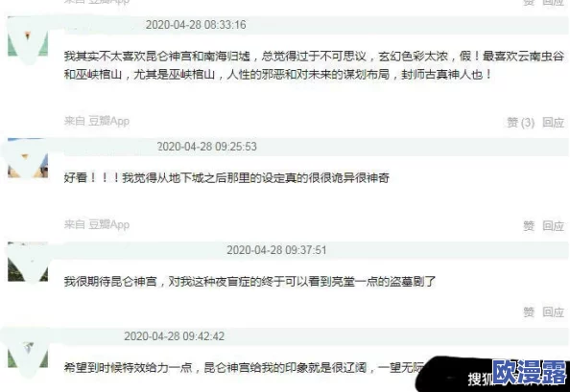Click the timestamp 2020-04-28 09:37:51

276,250
